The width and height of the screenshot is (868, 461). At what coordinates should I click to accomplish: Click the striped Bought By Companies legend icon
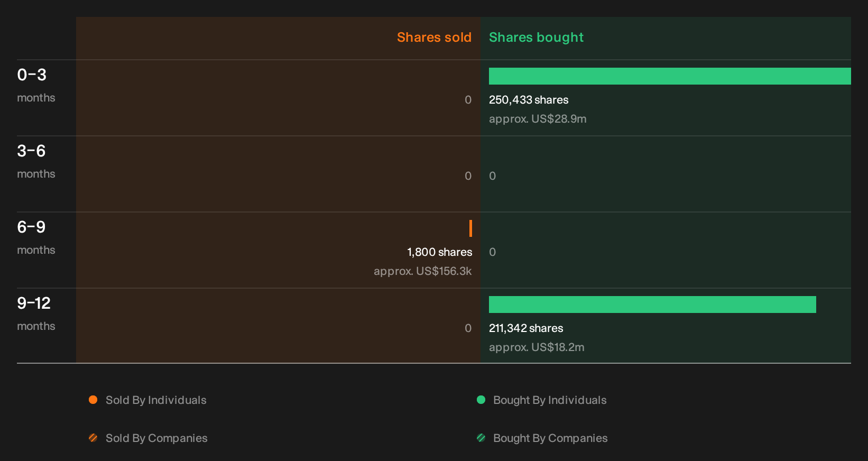point(481,438)
